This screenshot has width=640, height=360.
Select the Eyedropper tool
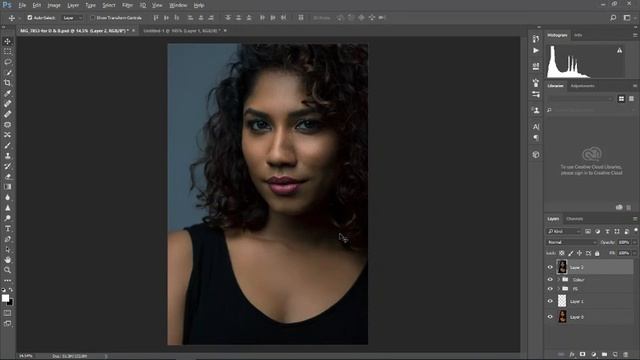coord(7,93)
